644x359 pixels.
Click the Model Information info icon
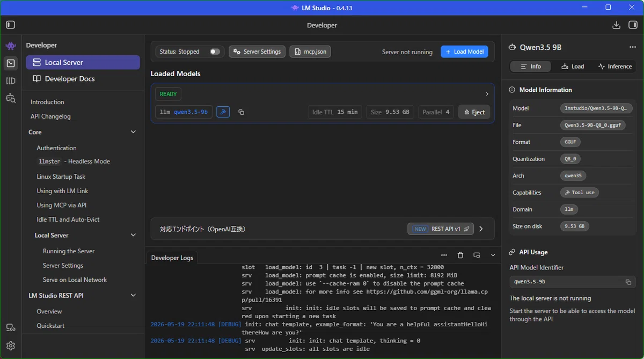[x=513, y=90]
